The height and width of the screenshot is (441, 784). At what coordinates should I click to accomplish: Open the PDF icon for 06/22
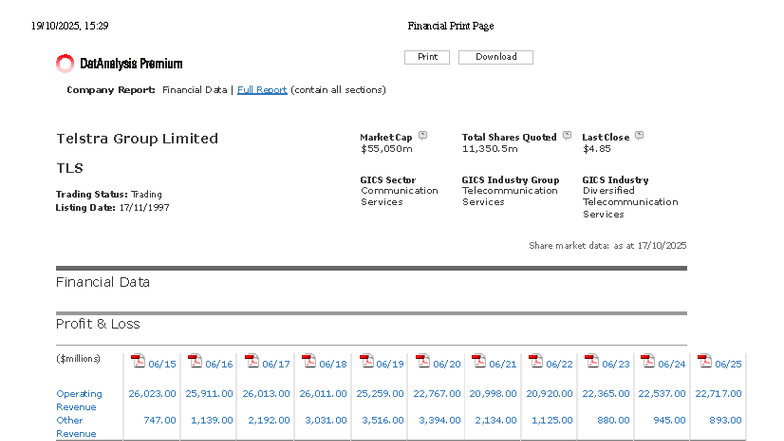click(536, 361)
